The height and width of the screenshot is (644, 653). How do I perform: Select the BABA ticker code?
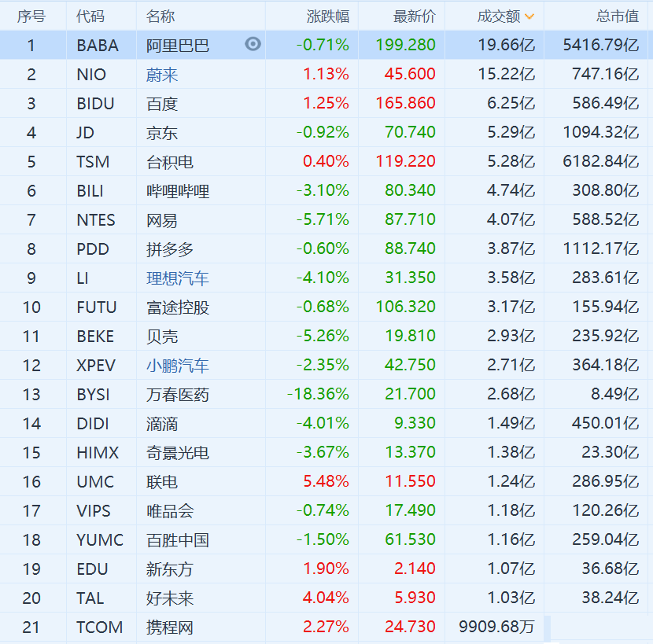(x=98, y=46)
